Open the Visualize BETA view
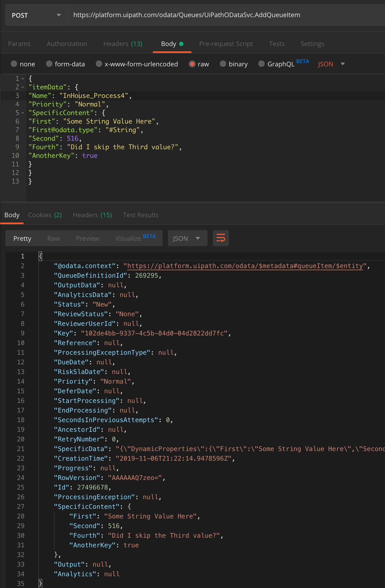The height and width of the screenshot is (588, 385). coord(135,238)
